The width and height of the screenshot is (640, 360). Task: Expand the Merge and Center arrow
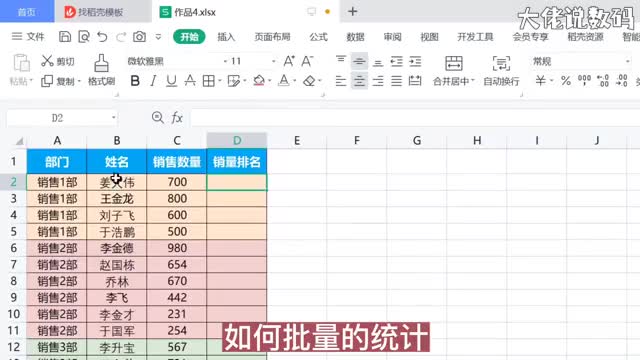tap(473, 81)
